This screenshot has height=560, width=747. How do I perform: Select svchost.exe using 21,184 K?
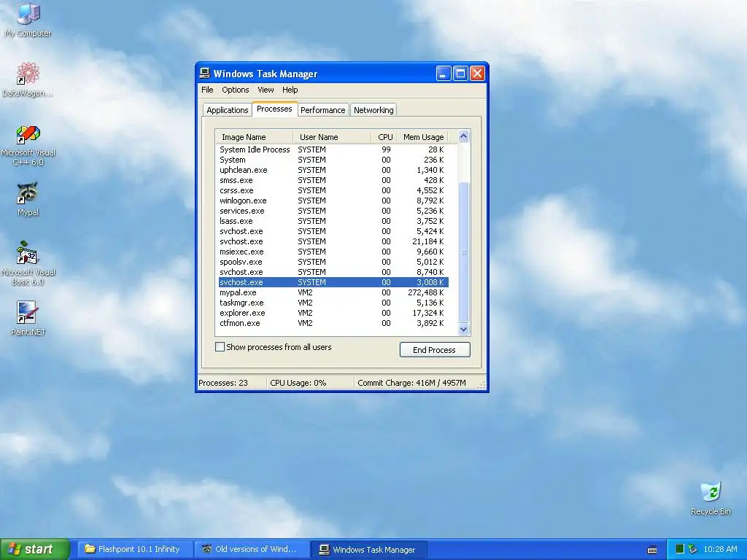point(333,241)
